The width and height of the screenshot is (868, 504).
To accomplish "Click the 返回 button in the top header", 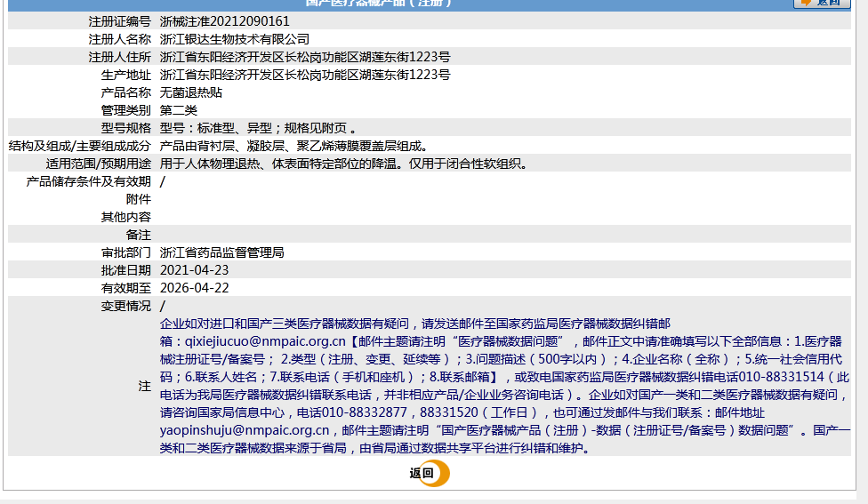I will pyautogui.click(x=822, y=3).
